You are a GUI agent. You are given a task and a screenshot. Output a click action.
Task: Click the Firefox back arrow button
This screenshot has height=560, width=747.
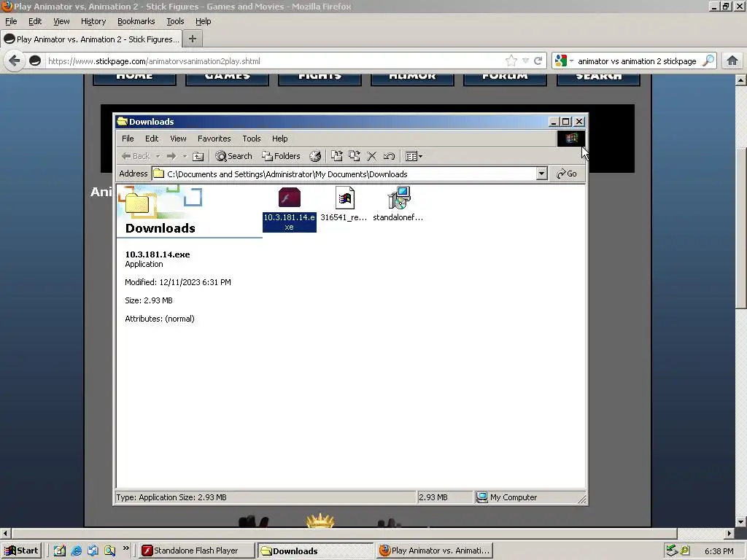pos(15,61)
